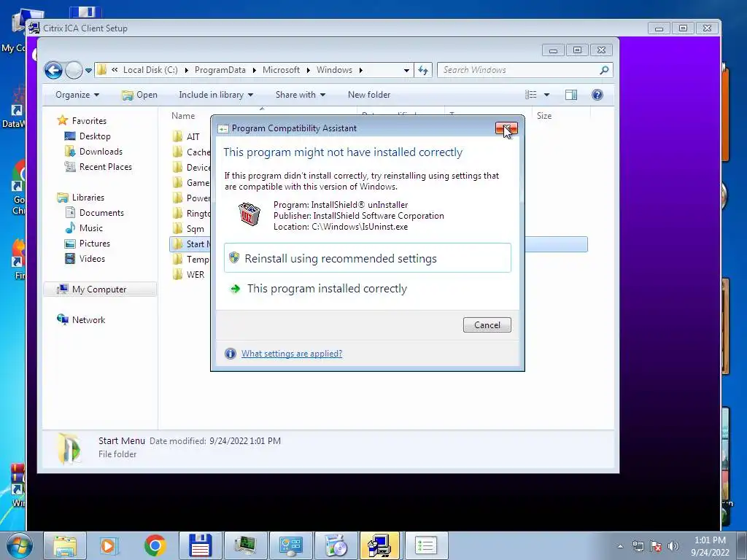Minimize the Explorer window
The height and width of the screenshot is (560, 747).
click(x=553, y=50)
